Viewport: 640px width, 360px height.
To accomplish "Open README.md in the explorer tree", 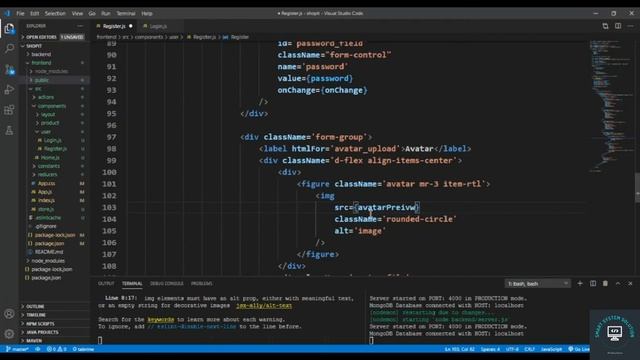I will coord(49,252).
